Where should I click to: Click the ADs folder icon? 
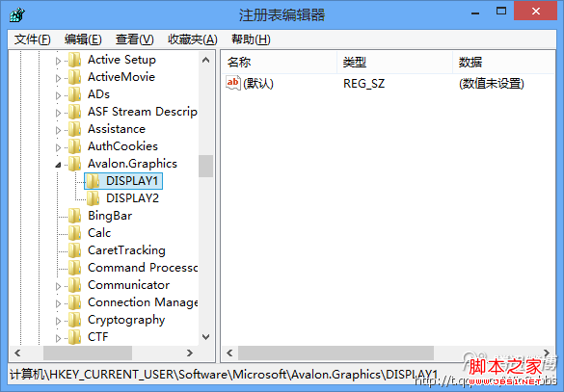click(75, 94)
